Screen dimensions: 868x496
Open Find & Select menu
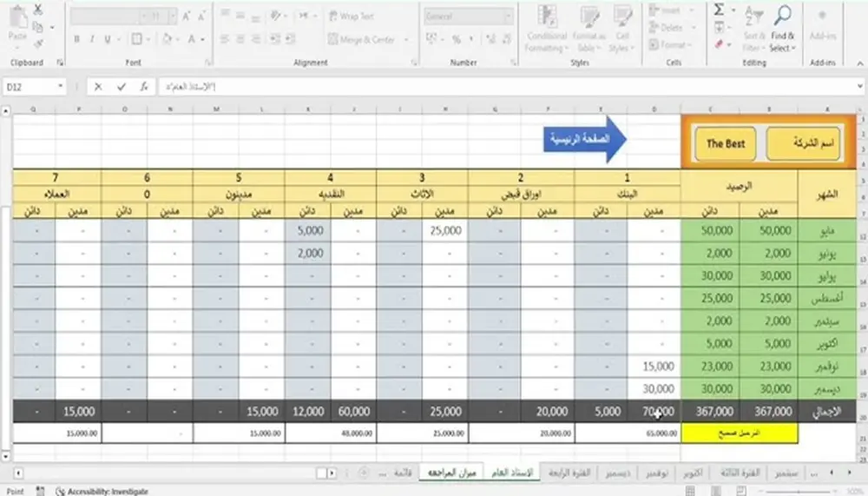coord(782,29)
